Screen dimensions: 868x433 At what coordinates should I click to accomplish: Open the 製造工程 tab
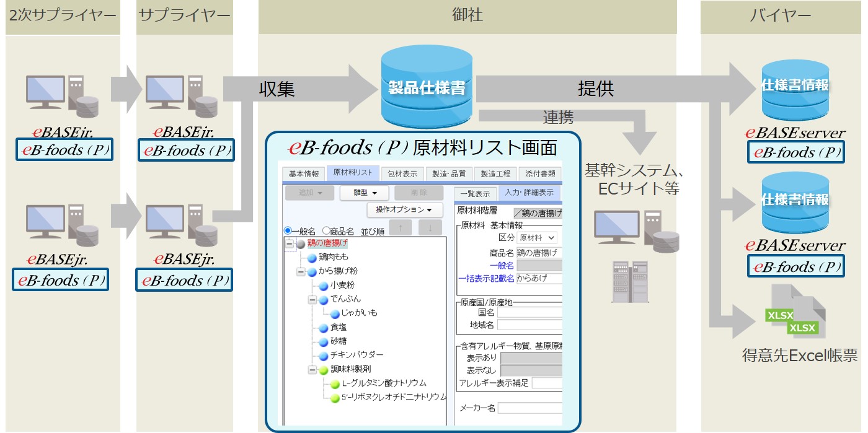click(495, 173)
